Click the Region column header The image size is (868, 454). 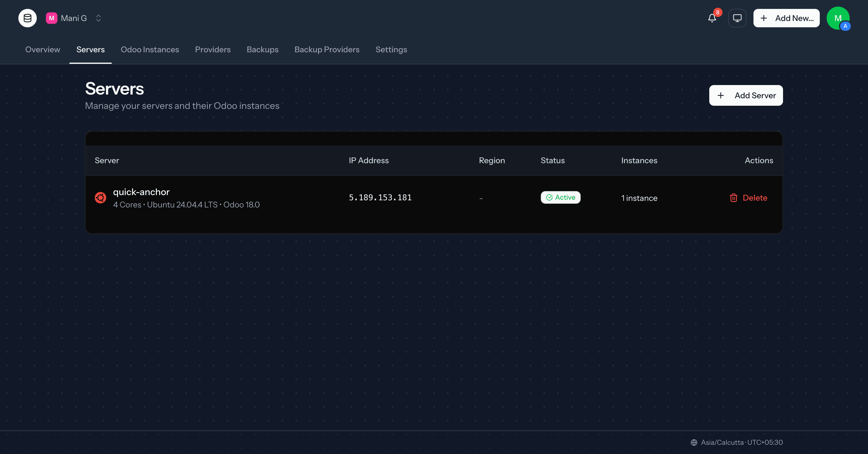pos(492,161)
